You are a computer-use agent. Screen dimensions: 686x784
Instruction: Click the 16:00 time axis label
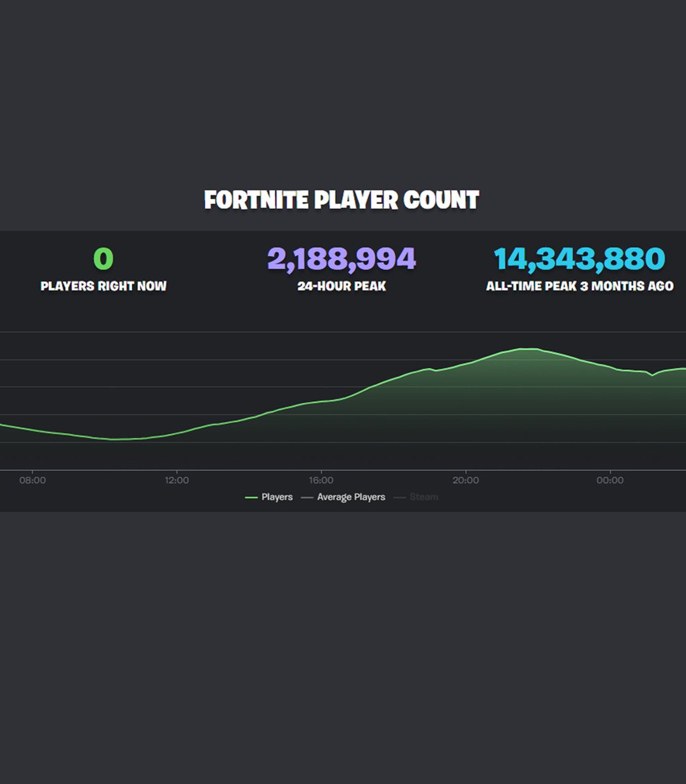pyautogui.click(x=321, y=480)
